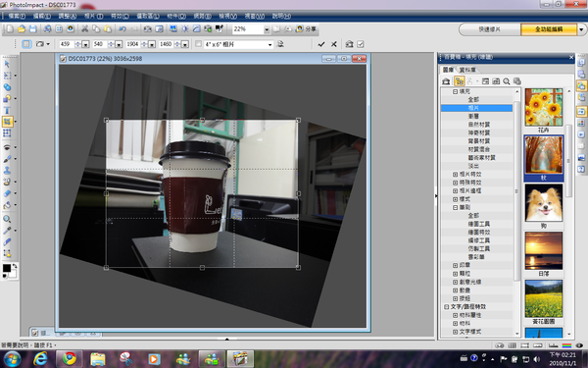Click the Cut scissors icon
The height and width of the screenshot is (368, 588).
pos(84,28)
